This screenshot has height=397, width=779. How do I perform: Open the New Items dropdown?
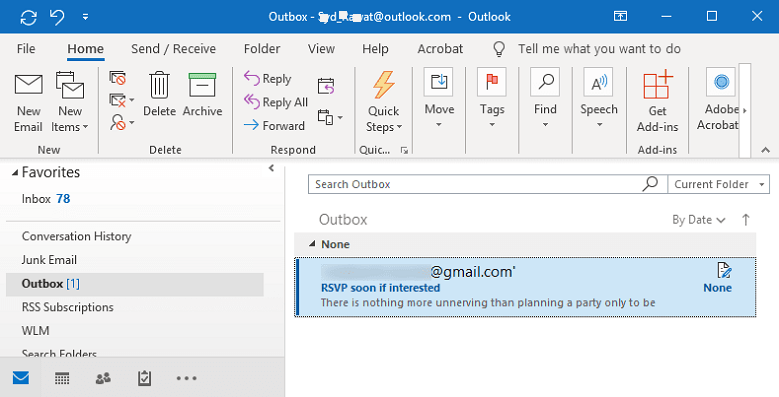coord(70,103)
